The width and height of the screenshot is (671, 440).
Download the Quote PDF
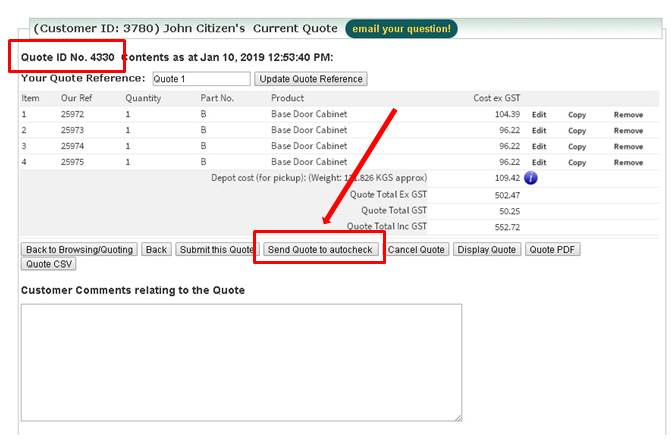pos(553,250)
